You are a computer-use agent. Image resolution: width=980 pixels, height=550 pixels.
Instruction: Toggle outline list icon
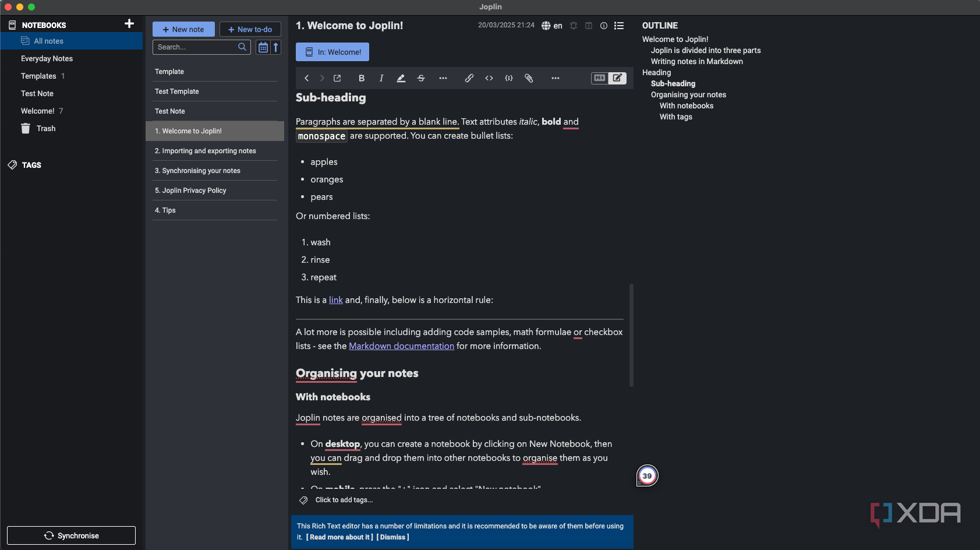(619, 26)
